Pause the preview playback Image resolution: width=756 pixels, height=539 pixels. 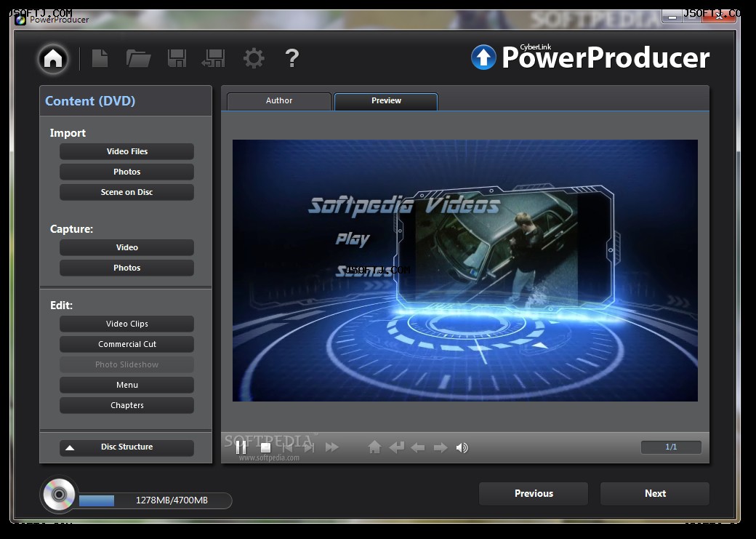pyautogui.click(x=241, y=447)
